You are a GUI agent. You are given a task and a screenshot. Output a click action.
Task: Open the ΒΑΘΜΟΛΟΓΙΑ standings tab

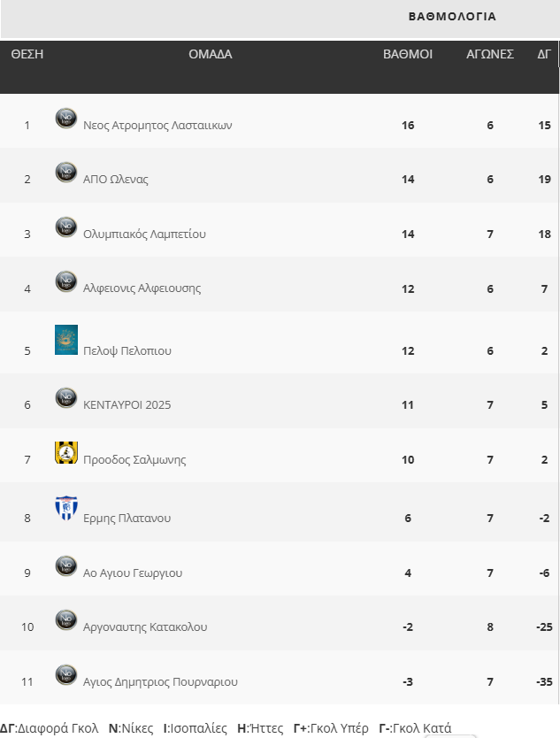click(452, 17)
